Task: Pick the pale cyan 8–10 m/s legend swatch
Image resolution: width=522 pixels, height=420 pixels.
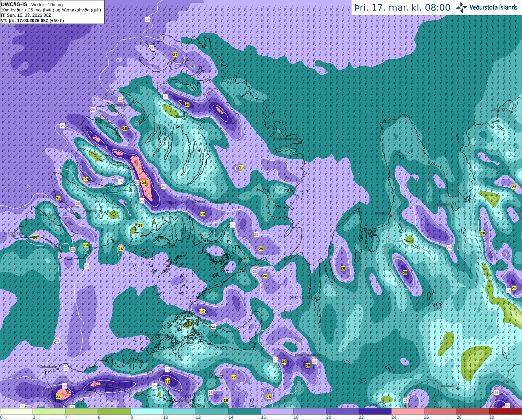Action: tap(147, 412)
